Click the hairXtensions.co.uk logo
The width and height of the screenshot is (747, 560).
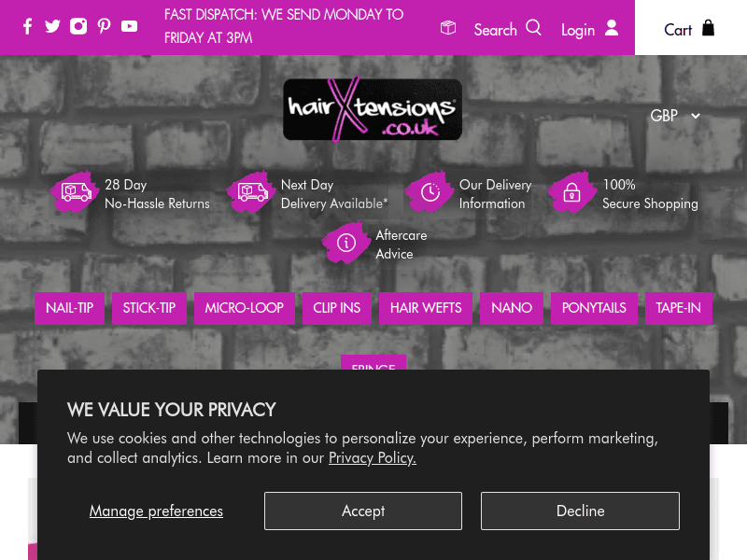[373, 109]
